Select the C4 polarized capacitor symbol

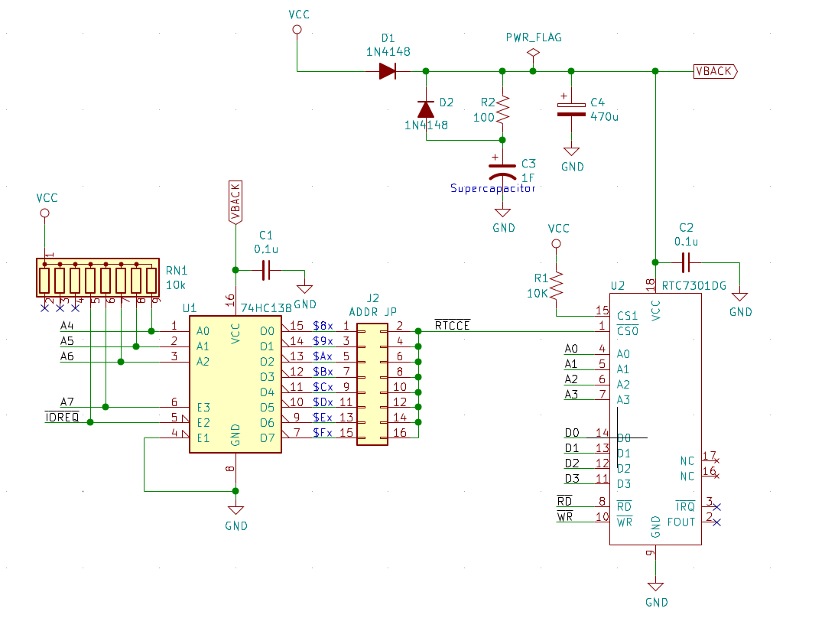(x=571, y=109)
